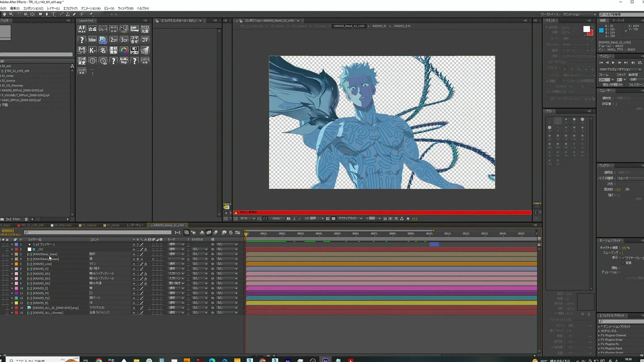644x362 pixels.
Task: Click the follow Launch Pad icon
Action: [x=92, y=39]
